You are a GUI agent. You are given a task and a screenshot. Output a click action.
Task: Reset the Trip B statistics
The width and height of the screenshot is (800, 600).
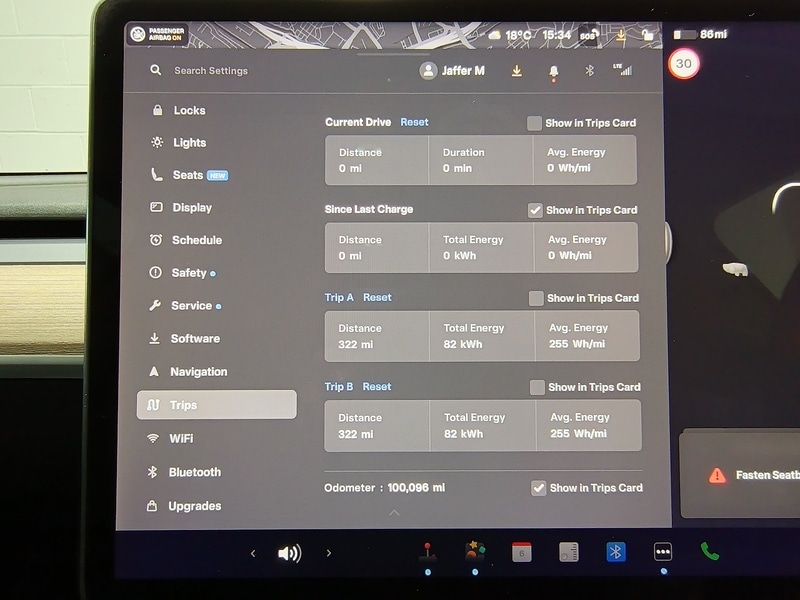377,387
